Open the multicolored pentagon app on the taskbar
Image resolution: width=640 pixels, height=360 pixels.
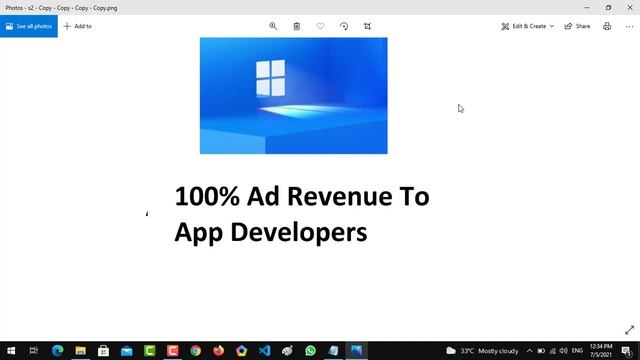(241, 351)
